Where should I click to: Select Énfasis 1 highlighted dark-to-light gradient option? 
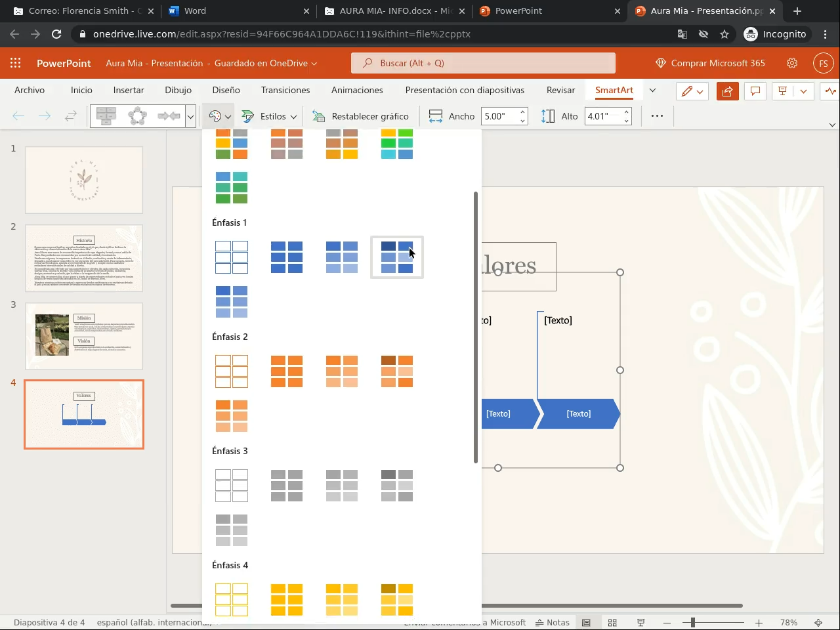point(397,257)
